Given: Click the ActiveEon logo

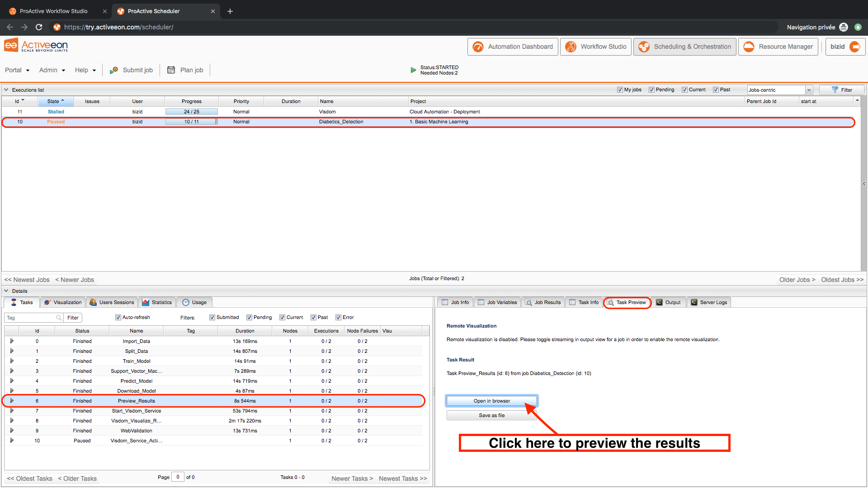Looking at the screenshot, I should point(36,46).
